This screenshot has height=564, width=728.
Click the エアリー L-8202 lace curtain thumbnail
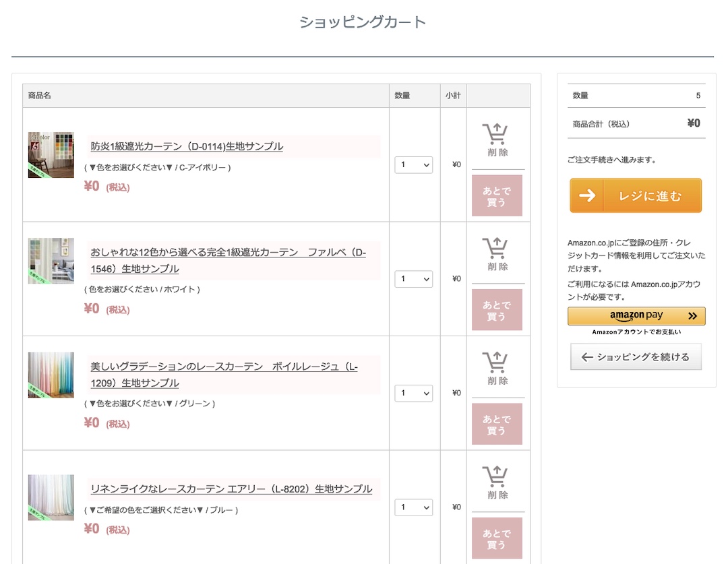[51, 497]
